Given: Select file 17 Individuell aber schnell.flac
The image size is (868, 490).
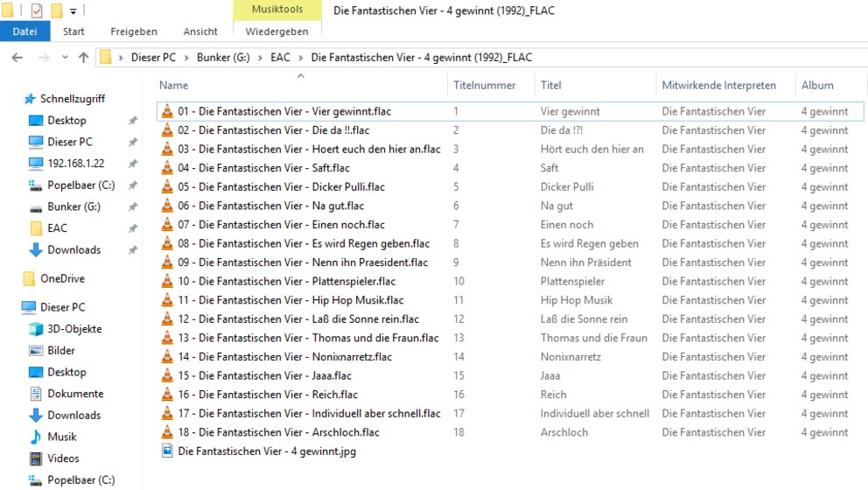Looking at the screenshot, I should pyautogui.click(x=309, y=413).
